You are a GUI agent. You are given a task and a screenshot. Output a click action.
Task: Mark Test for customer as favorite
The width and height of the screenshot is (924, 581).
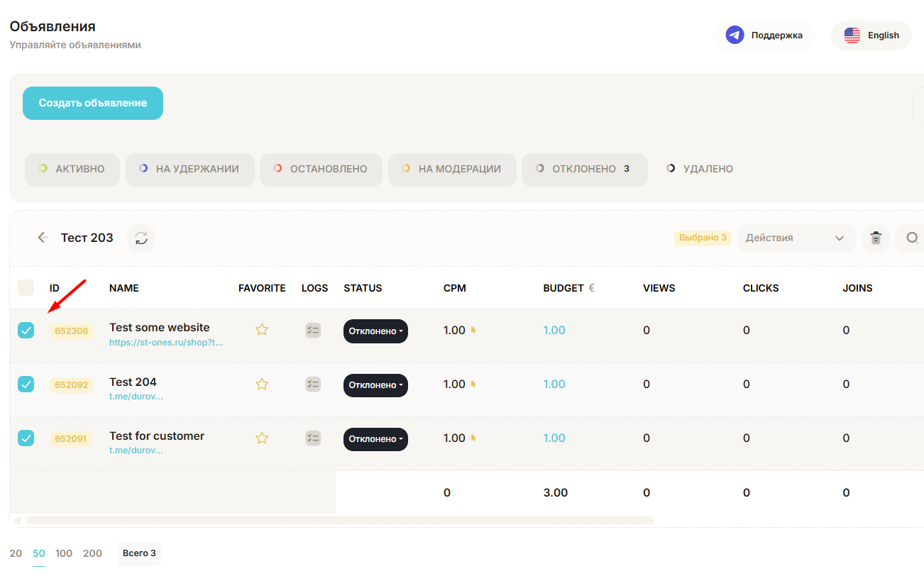pyautogui.click(x=262, y=438)
